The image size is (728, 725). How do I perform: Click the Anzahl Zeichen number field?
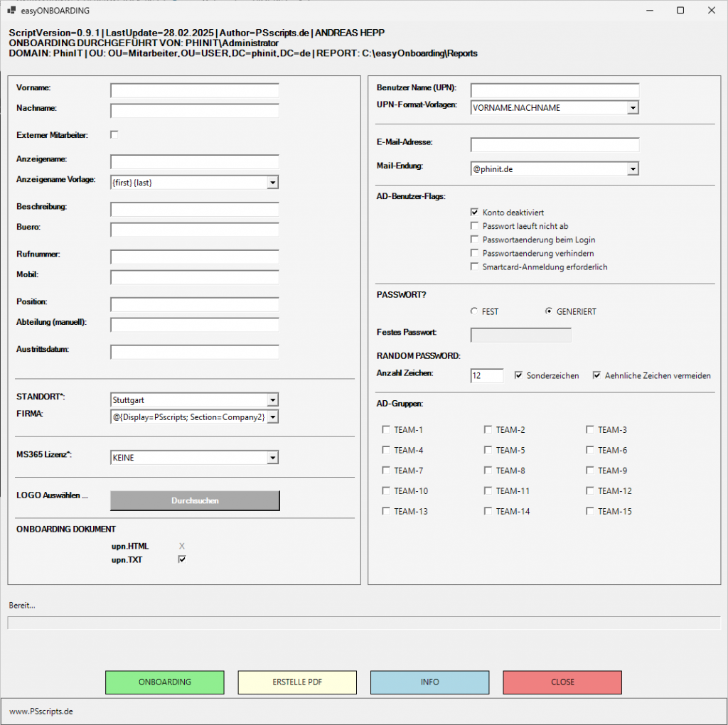[x=487, y=375]
